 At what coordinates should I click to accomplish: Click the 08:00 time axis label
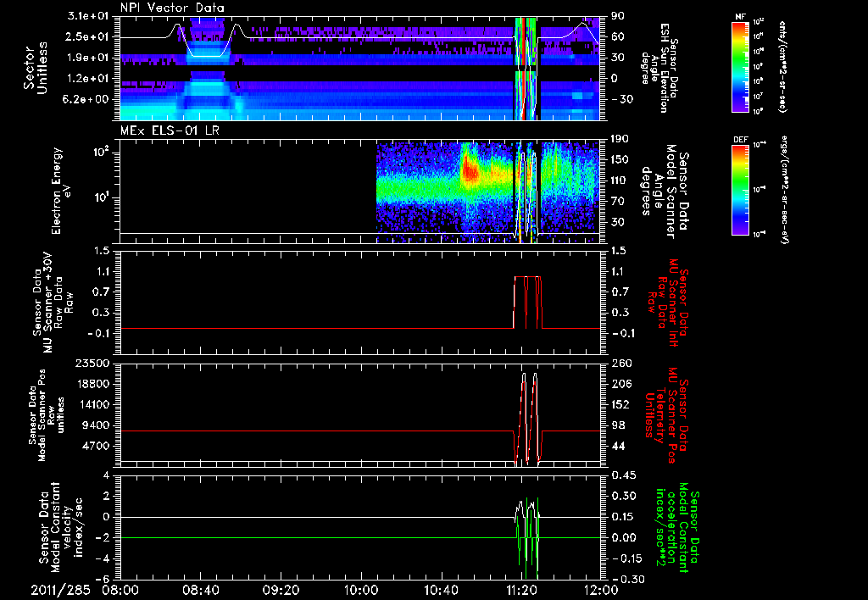point(120,590)
